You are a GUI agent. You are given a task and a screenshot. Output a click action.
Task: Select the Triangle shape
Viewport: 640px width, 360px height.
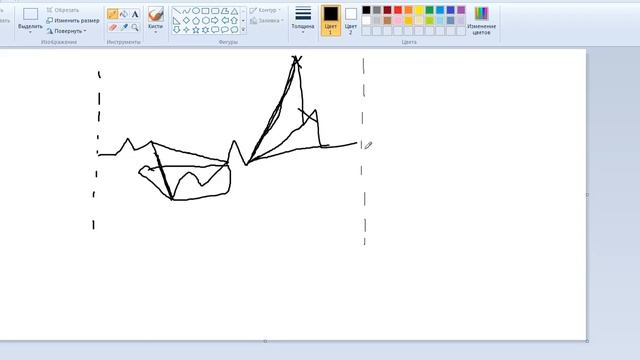pos(234,11)
